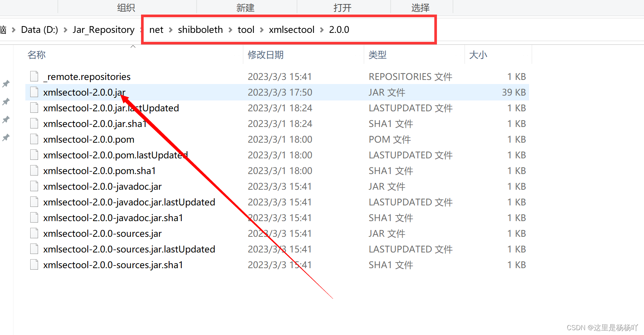This screenshot has width=644, height=335.
Task: Go to Data (D:) in the breadcrumb
Action: click(40, 30)
